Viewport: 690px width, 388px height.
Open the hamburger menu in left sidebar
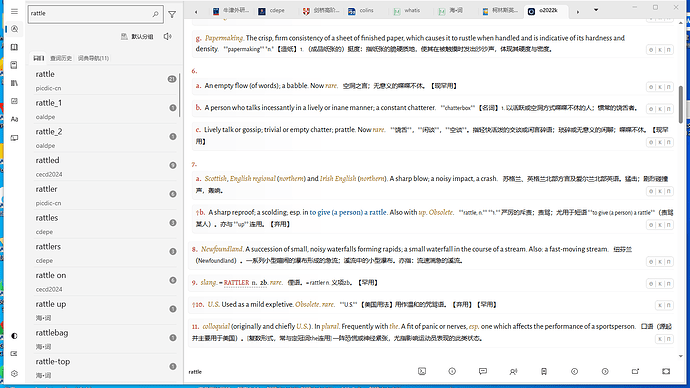(x=14, y=11)
